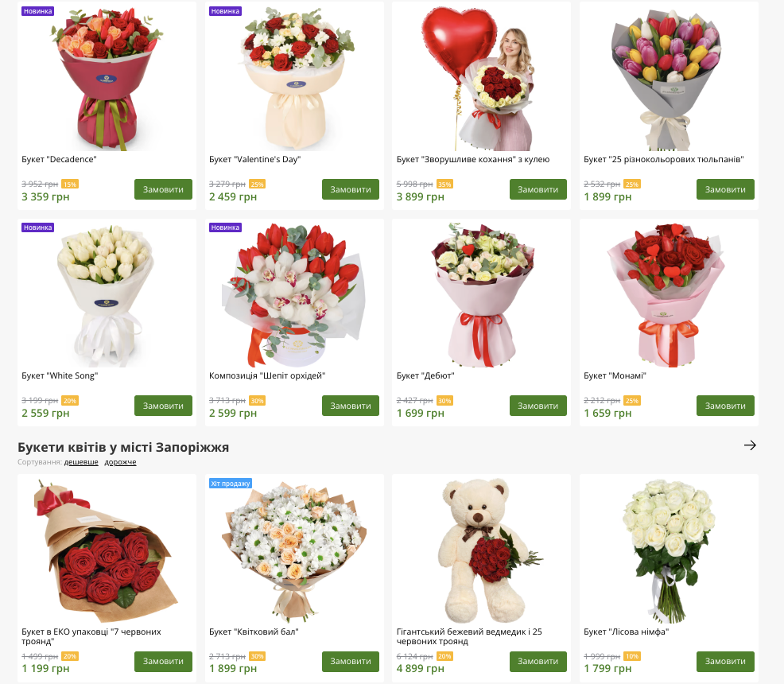Click the Новинка badge on White Song bouquet
Image resolution: width=784 pixels, height=684 pixels.
37,227
